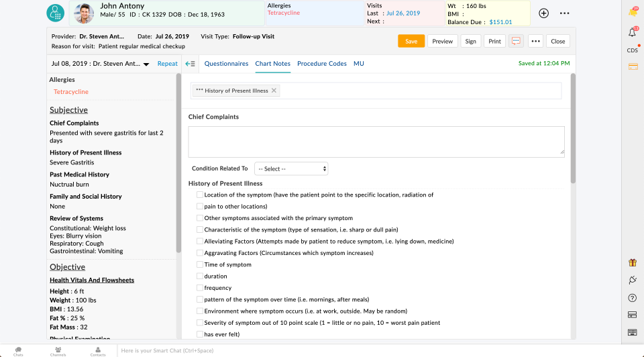
Task: Open the more options menu beside Print
Action: 535,41
